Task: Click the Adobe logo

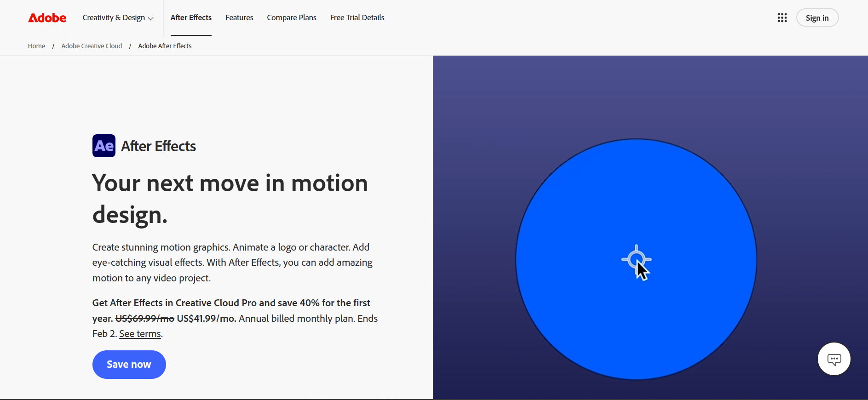Action: point(47,18)
